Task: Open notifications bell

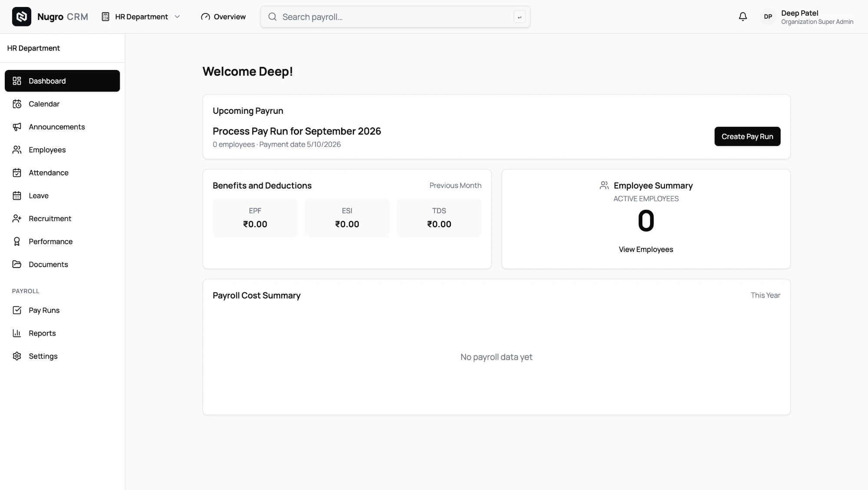Action: (743, 17)
